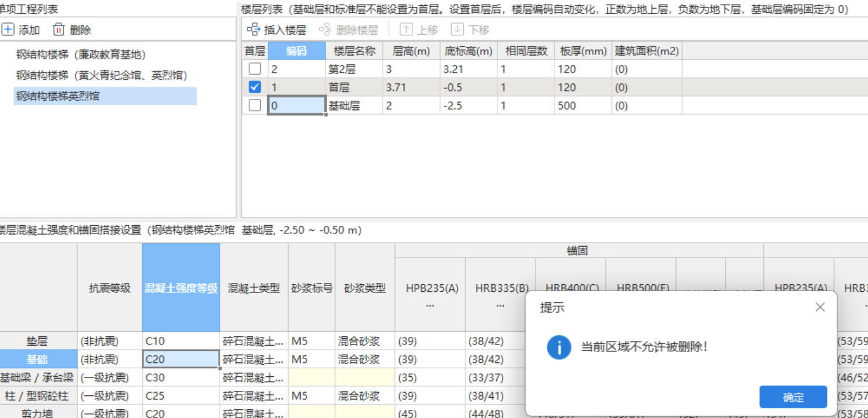Click the 编码 cell with value 0
The image size is (868, 418).
[297, 106]
